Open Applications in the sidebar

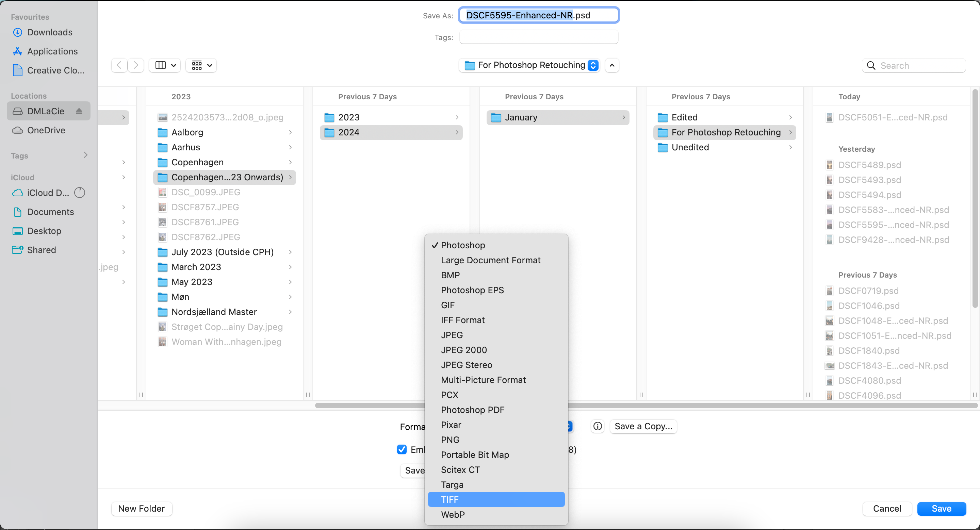coord(52,51)
